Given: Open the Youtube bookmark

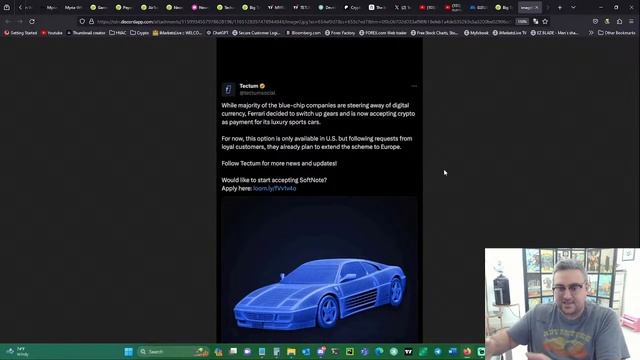Looking at the screenshot, I should 52,33.
